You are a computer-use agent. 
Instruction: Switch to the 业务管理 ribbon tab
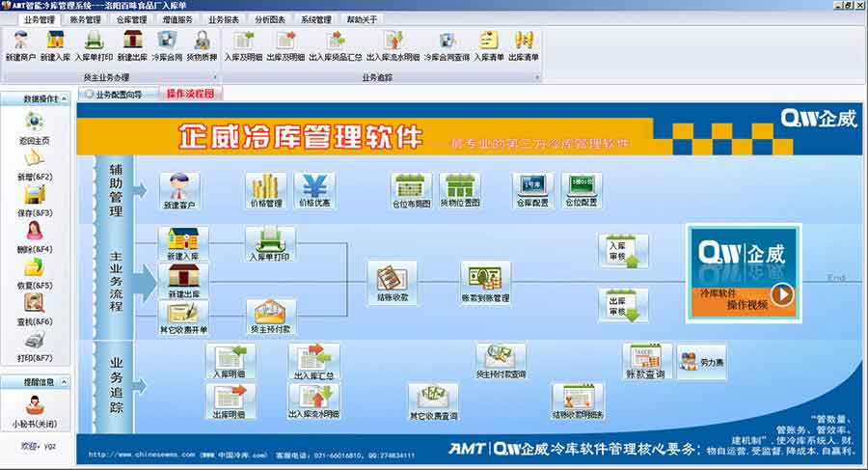pyautogui.click(x=40, y=19)
